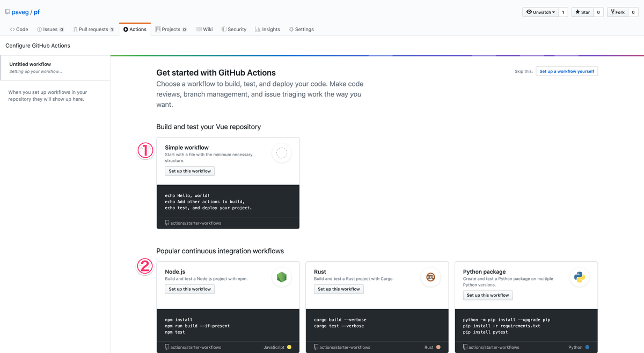
Task: View the Insights tab
Action: pyautogui.click(x=267, y=30)
